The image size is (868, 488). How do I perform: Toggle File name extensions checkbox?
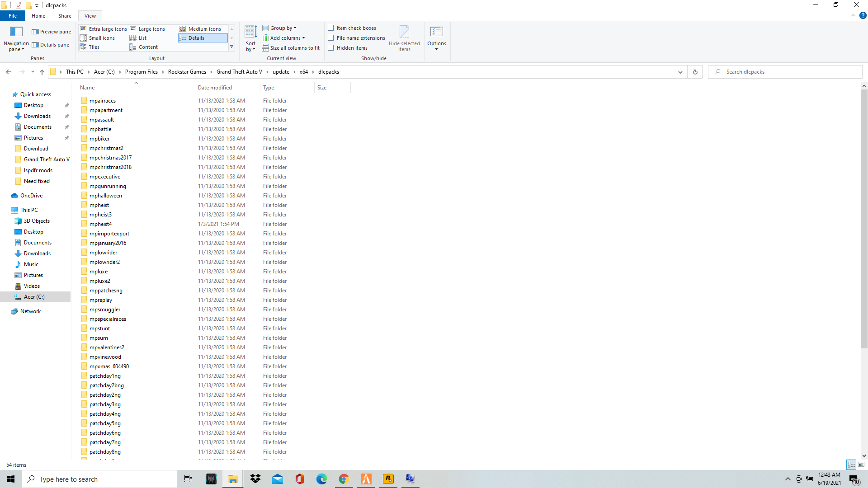[331, 38]
